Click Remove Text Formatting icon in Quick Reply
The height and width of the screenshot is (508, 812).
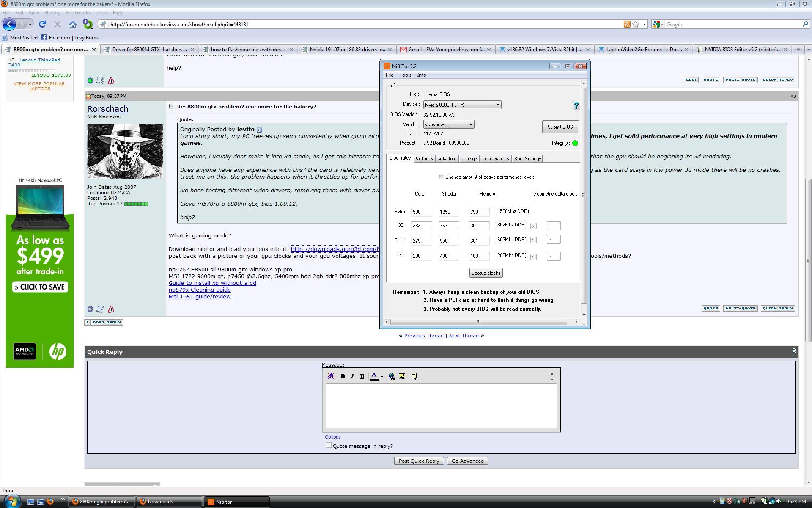(x=331, y=376)
